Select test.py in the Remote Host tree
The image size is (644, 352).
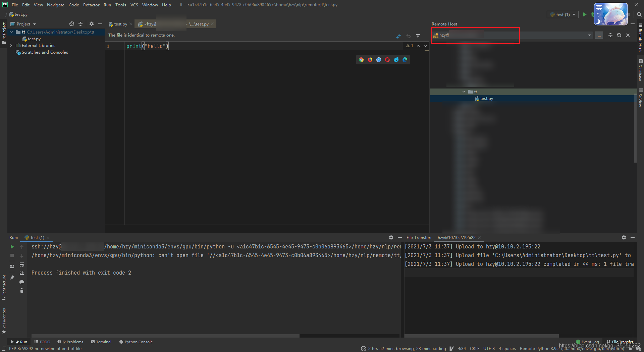point(486,99)
